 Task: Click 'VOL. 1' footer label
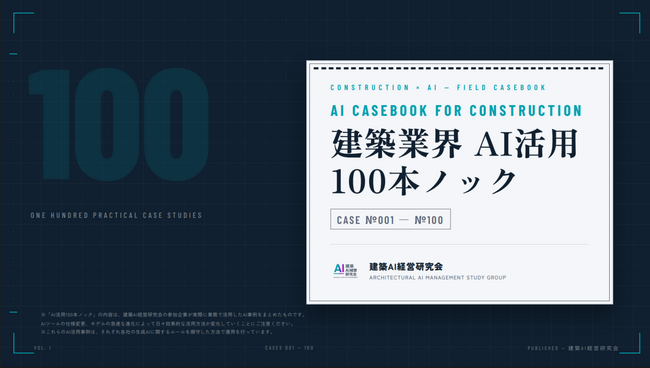click(x=43, y=348)
